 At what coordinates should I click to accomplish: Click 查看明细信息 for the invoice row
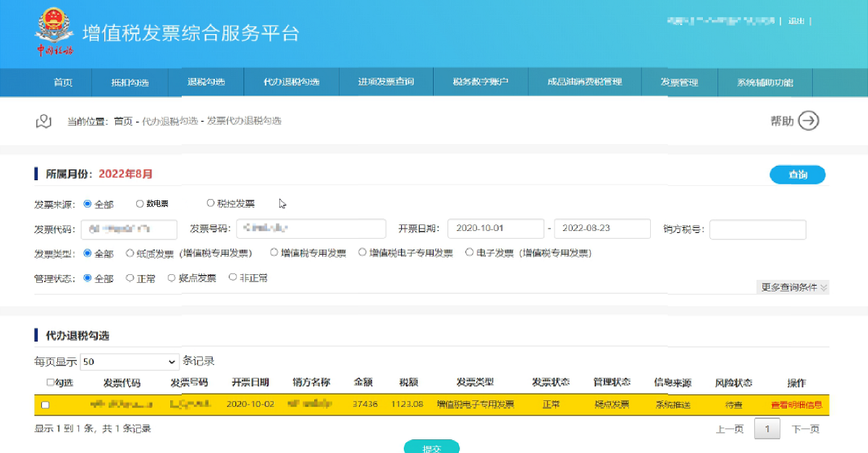pyautogui.click(x=796, y=405)
